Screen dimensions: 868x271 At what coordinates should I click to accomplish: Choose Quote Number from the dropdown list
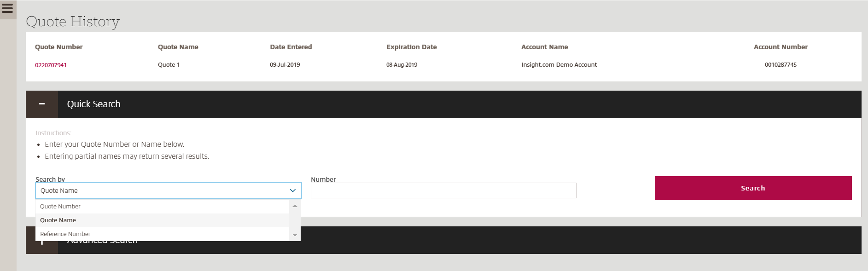point(60,207)
